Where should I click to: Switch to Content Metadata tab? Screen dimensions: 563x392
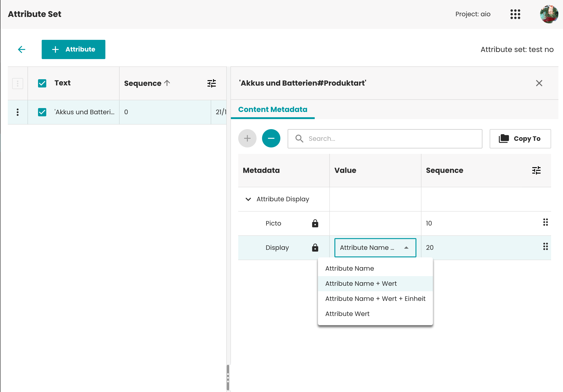pos(272,110)
